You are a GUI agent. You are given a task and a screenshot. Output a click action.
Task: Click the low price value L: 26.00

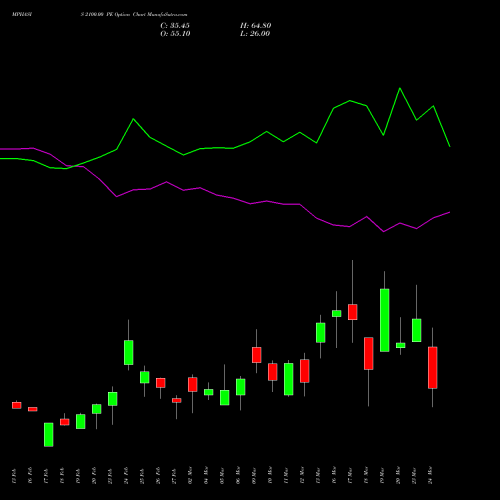[x=255, y=34]
